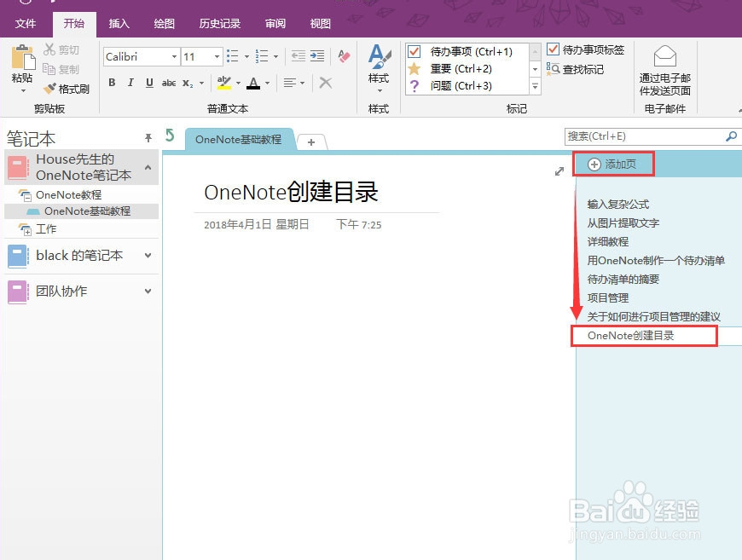
Task: Open the font name dropdown
Action: [x=174, y=57]
